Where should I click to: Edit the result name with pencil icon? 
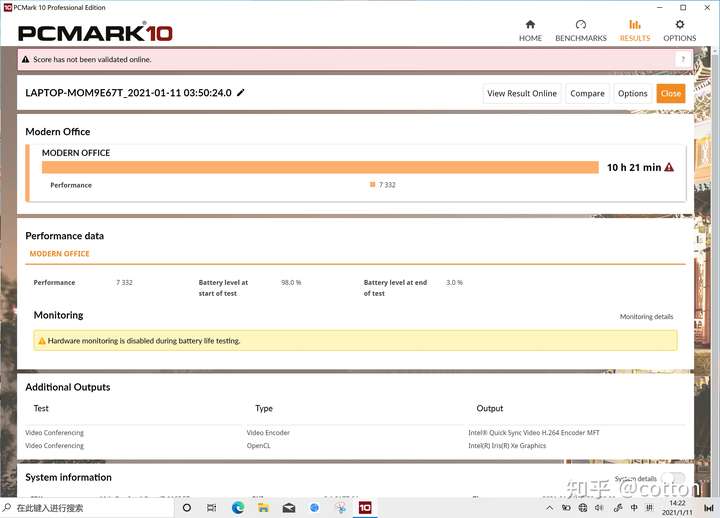coord(241,93)
